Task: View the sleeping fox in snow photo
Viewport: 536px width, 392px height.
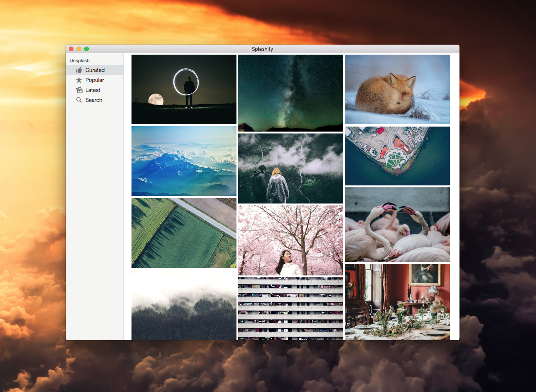Action: tap(397, 89)
